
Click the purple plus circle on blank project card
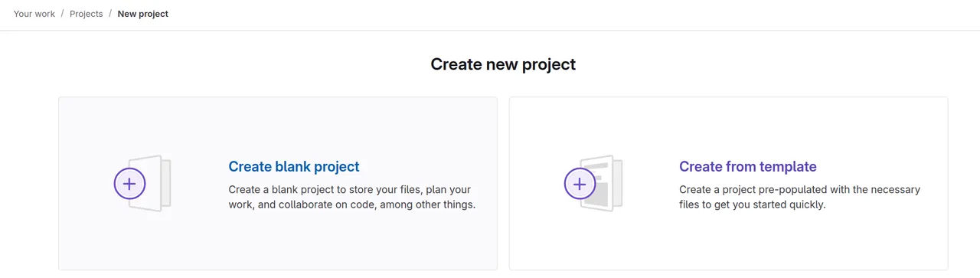[129, 184]
